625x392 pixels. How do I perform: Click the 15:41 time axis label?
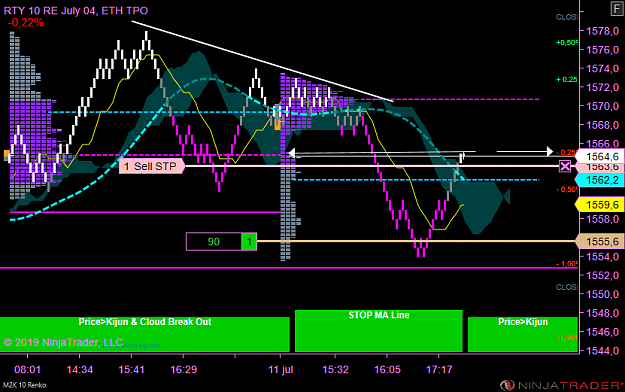pyautogui.click(x=132, y=370)
